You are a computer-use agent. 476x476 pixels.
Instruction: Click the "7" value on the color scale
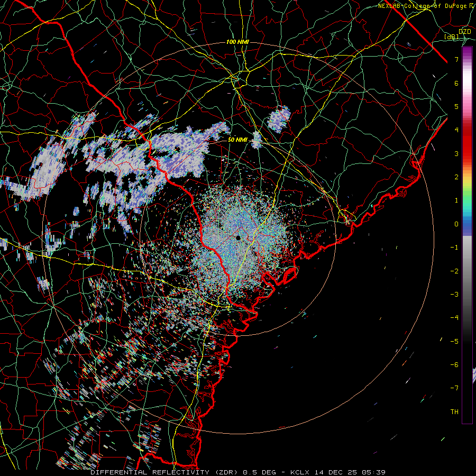click(456, 59)
